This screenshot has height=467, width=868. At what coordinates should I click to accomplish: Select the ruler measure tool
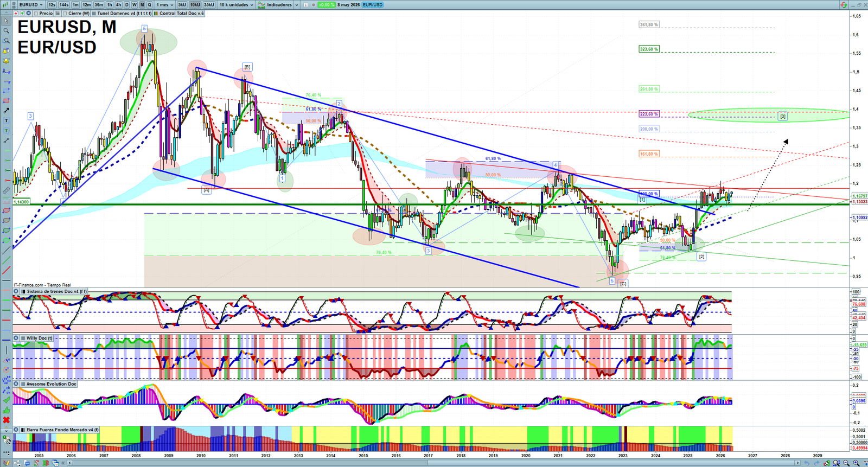(x=7, y=190)
